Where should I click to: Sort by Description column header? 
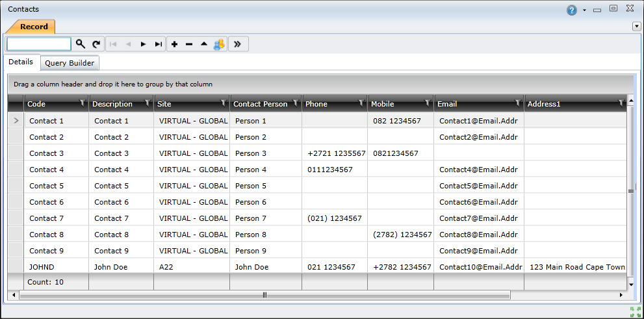point(112,105)
